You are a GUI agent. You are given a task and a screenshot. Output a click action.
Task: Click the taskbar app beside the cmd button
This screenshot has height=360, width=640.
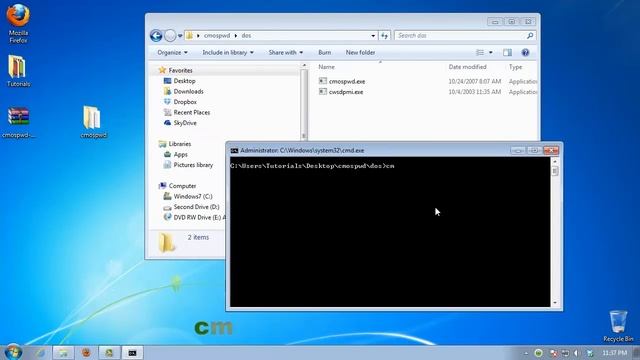[109, 353]
